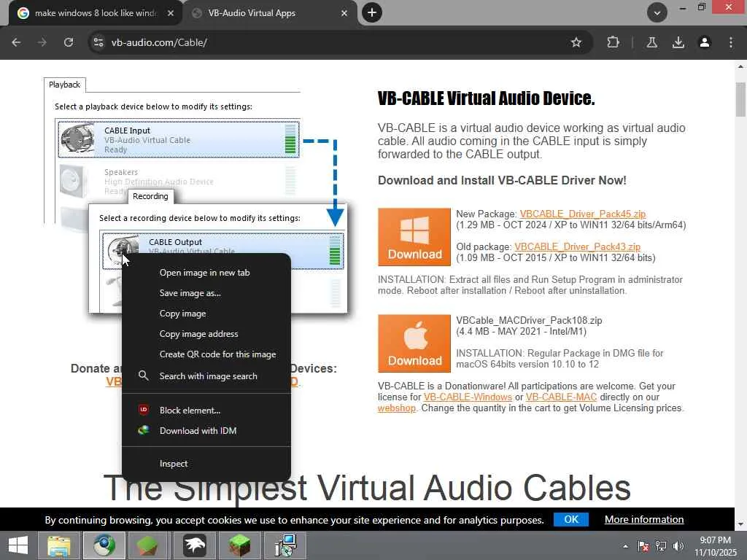Open the network computers taskbar app
The height and width of the screenshot is (560, 747).
[285, 545]
